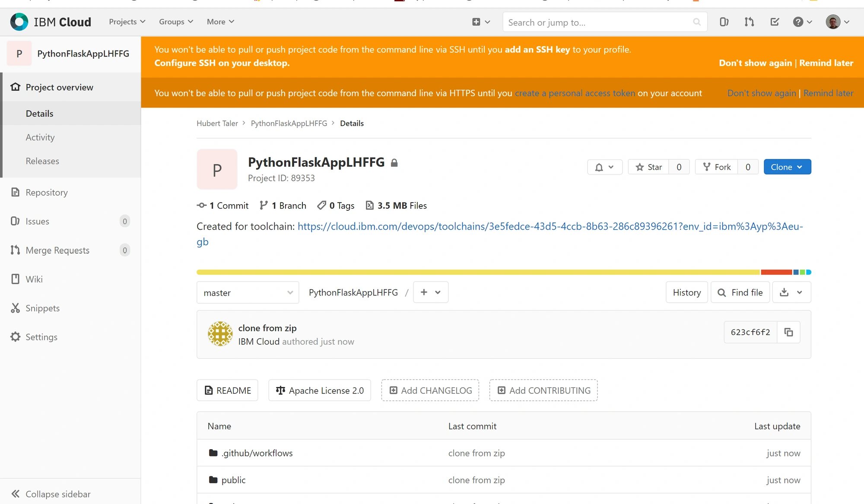
Task: Click Add CONTRIBUTING
Action: click(x=543, y=390)
